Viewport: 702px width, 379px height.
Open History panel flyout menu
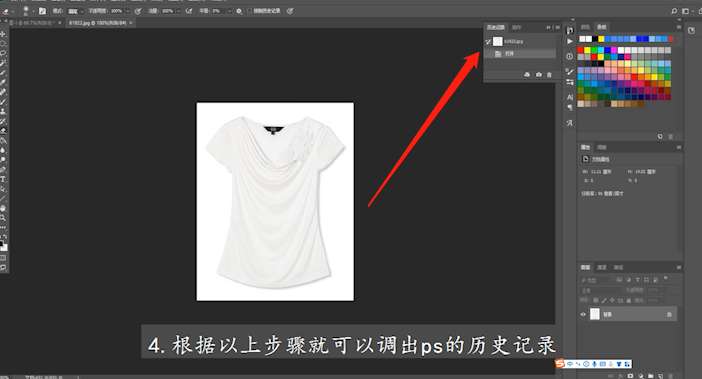click(x=557, y=27)
